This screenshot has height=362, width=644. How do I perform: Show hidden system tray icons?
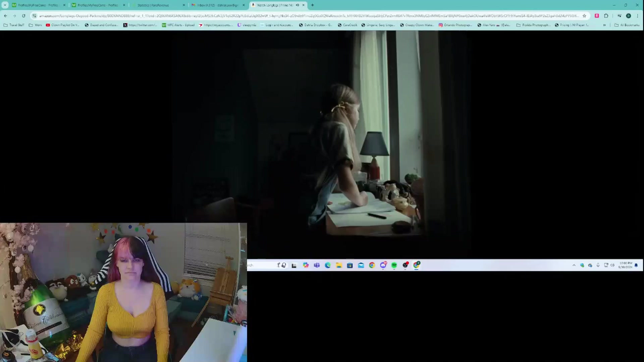pos(574,265)
